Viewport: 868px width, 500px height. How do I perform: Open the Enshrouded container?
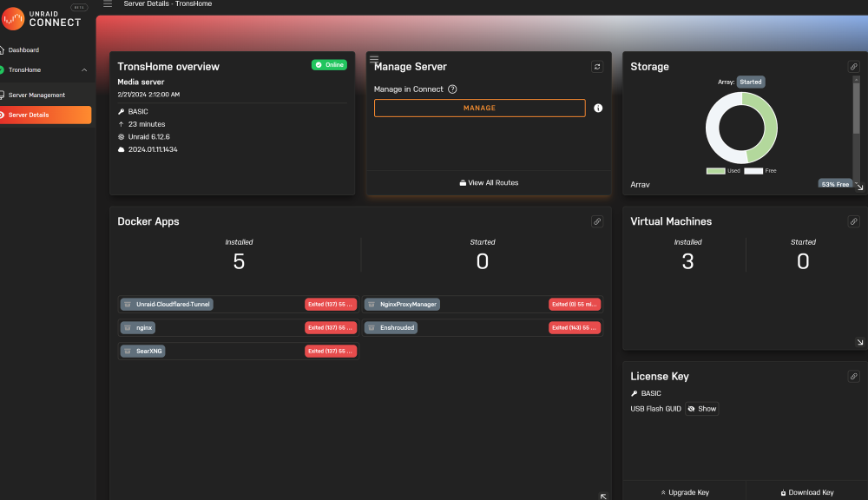pos(391,328)
